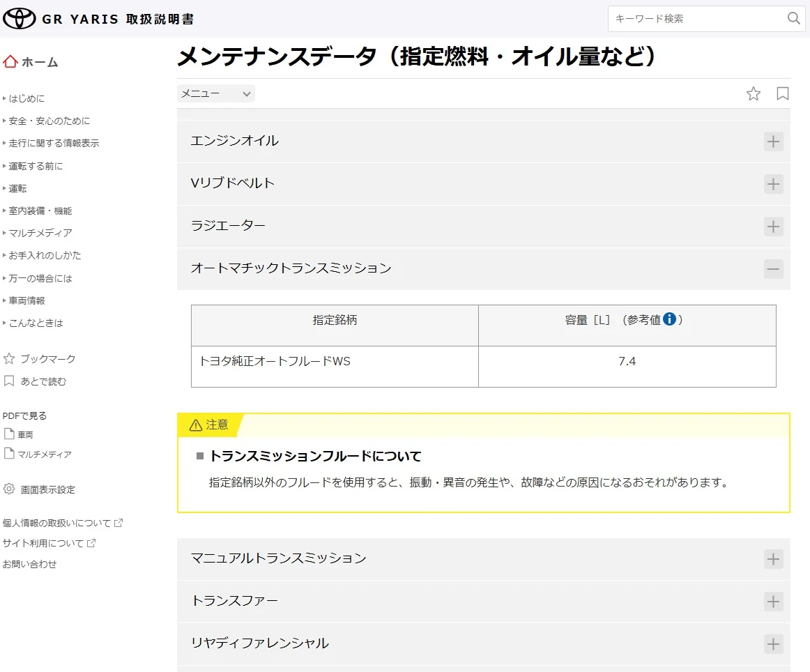This screenshot has width=810, height=672.
Task: Open 画面表示設定 settings
Action: pos(39,489)
